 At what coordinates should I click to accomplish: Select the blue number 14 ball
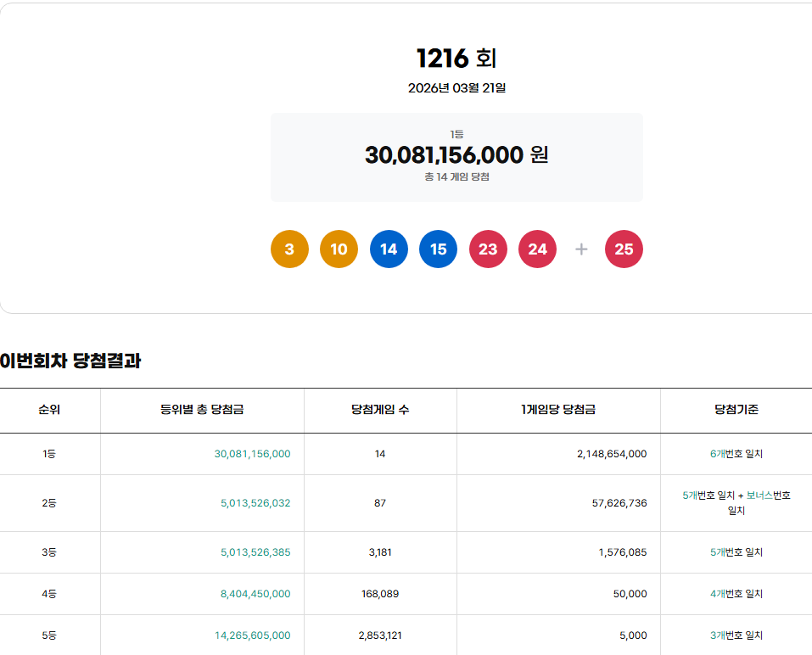tap(389, 249)
